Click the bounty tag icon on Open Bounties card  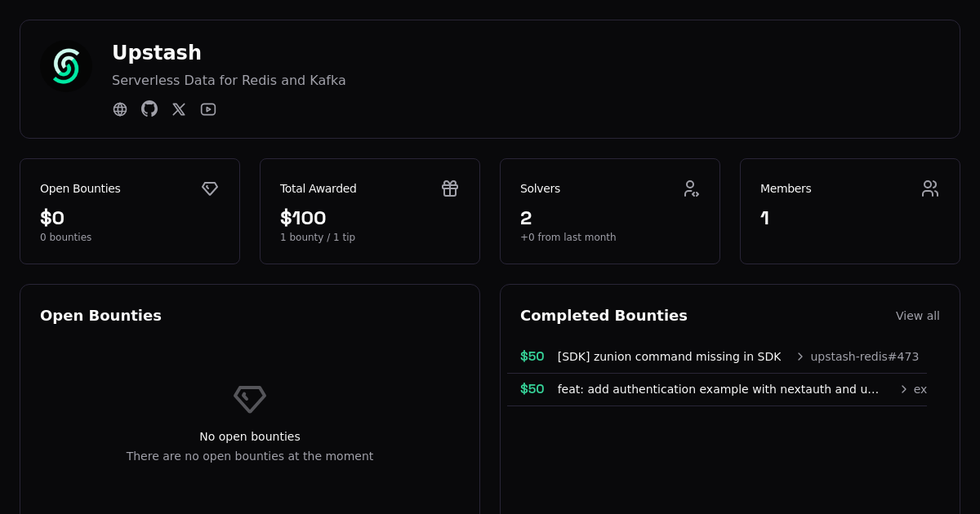tap(210, 188)
